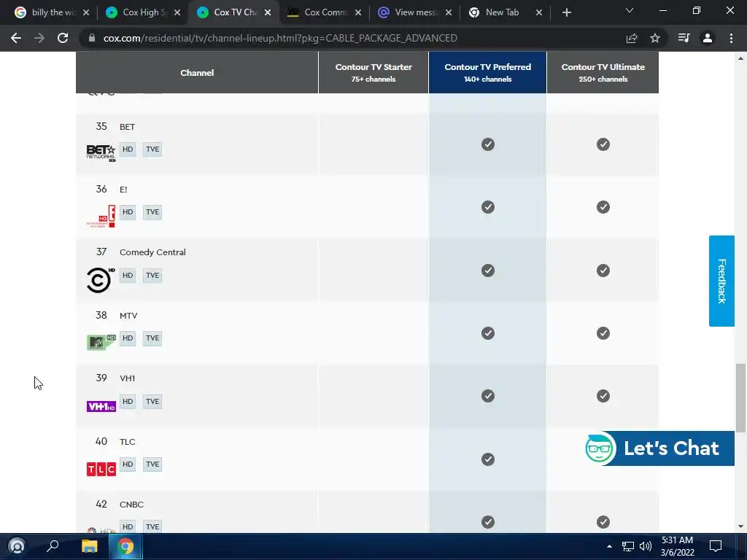Open the Chrome profile icon
This screenshot has width=747, height=560.
click(x=708, y=38)
